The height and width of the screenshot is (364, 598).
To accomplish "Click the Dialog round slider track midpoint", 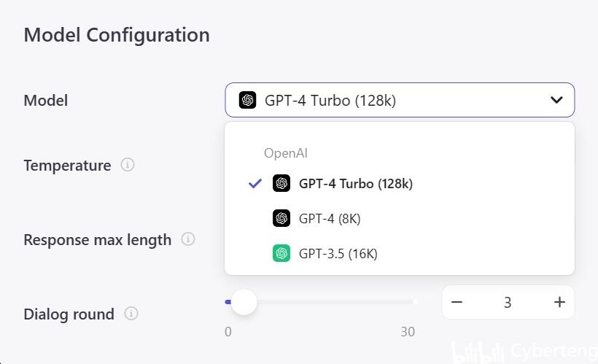I will tap(322, 301).
